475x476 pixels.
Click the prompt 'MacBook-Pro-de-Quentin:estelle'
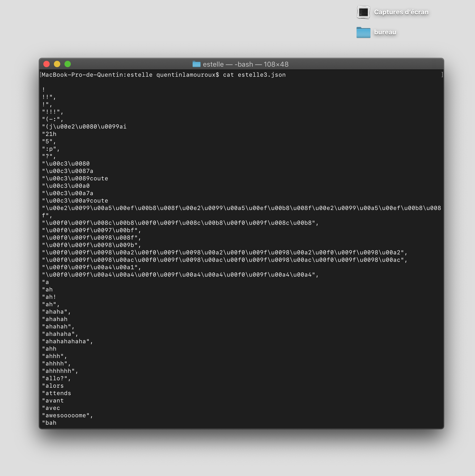pos(97,75)
